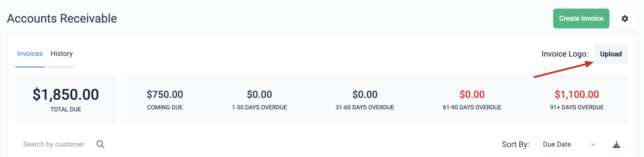The height and width of the screenshot is (157, 644).
Task: Expand the Sort By chevron arrow
Action: tap(593, 145)
